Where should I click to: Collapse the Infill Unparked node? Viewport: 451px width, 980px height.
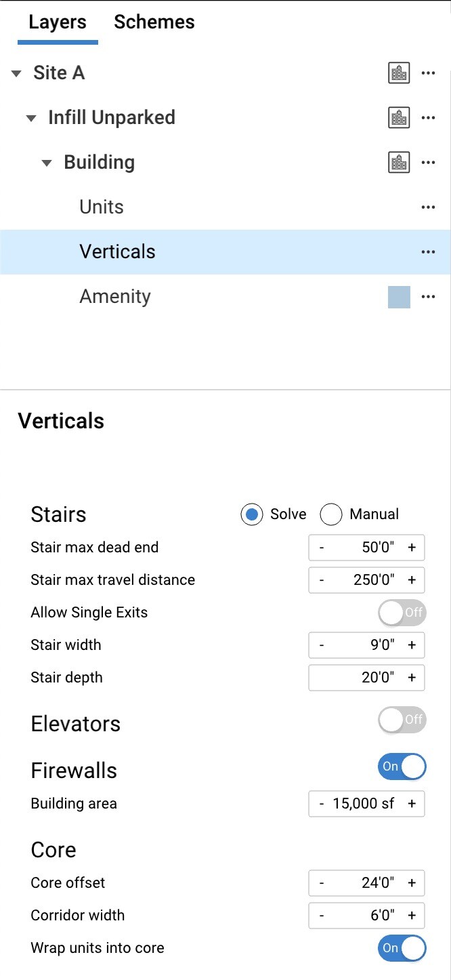click(x=31, y=118)
